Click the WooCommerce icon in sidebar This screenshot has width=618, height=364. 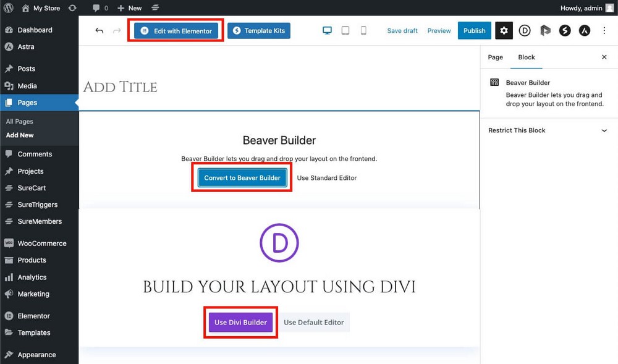[x=9, y=243]
